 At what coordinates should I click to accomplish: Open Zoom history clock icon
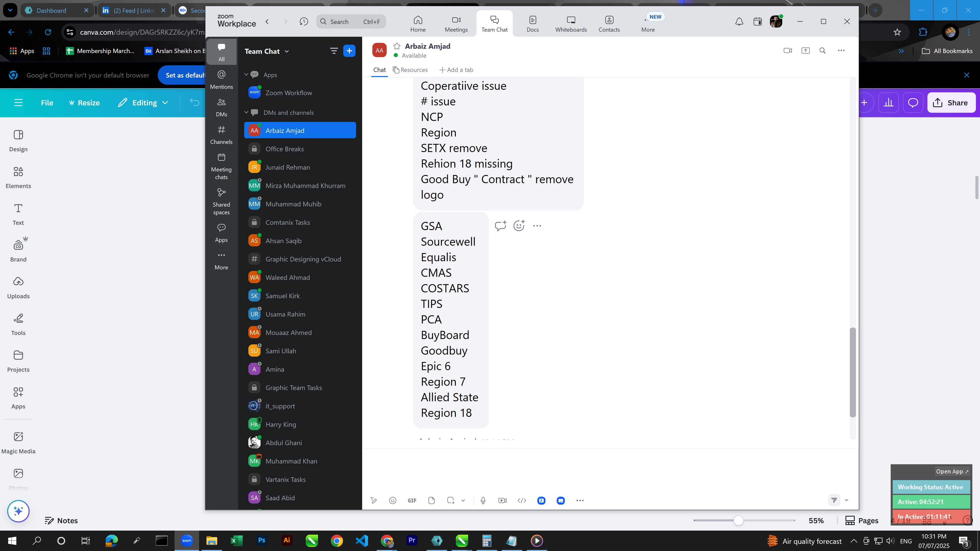(x=304, y=22)
